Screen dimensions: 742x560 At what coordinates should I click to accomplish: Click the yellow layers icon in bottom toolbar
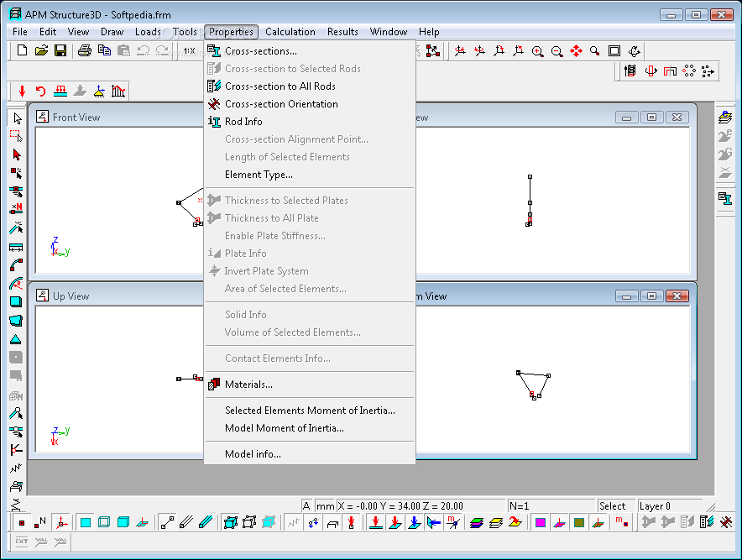click(x=496, y=522)
